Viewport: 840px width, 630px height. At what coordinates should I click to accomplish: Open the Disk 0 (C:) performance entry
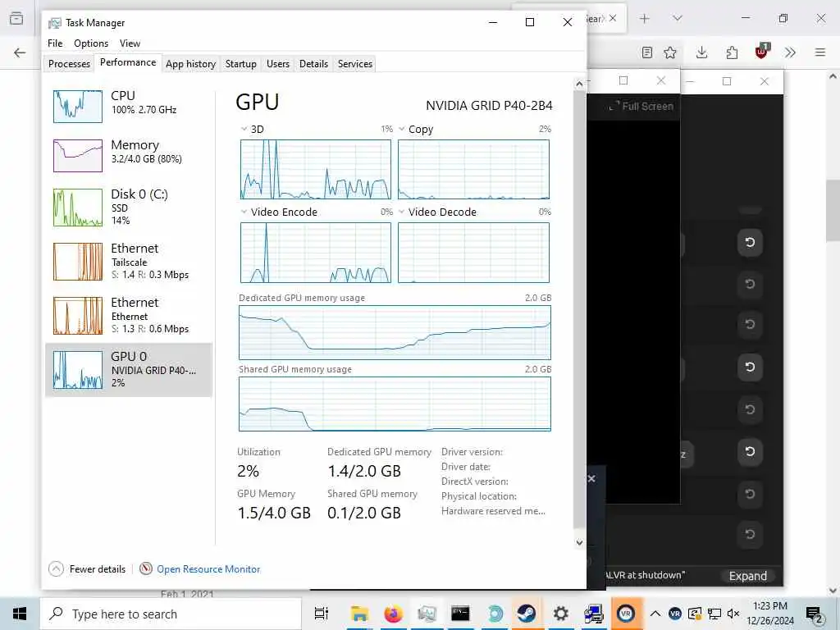click(129, 207)
